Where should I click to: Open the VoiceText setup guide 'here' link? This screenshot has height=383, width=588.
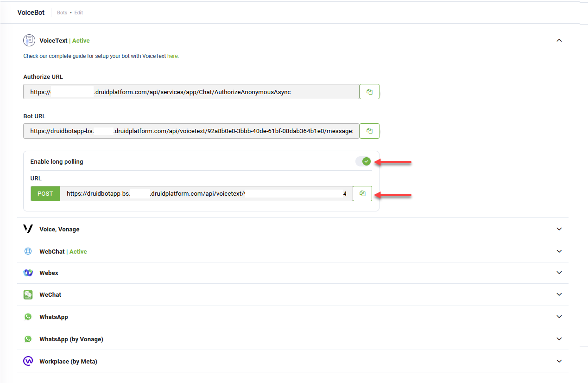173,56
